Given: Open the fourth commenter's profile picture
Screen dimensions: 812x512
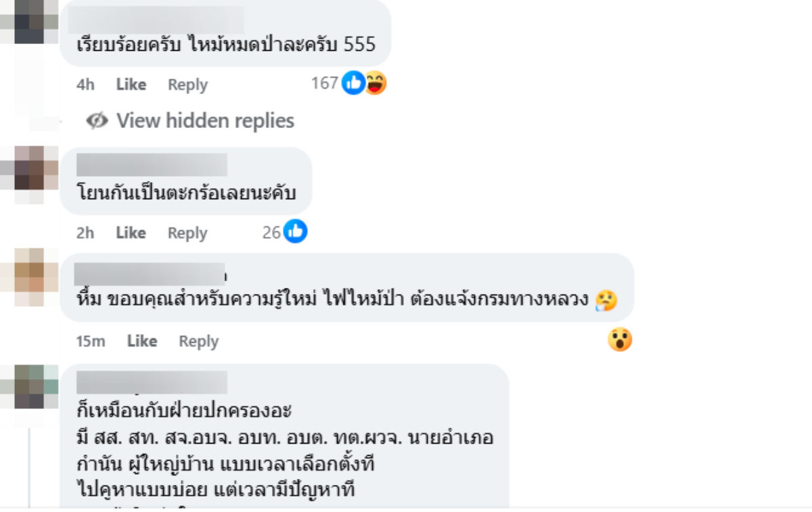Looking at the screenshot, I should click(x=30, y=386).
